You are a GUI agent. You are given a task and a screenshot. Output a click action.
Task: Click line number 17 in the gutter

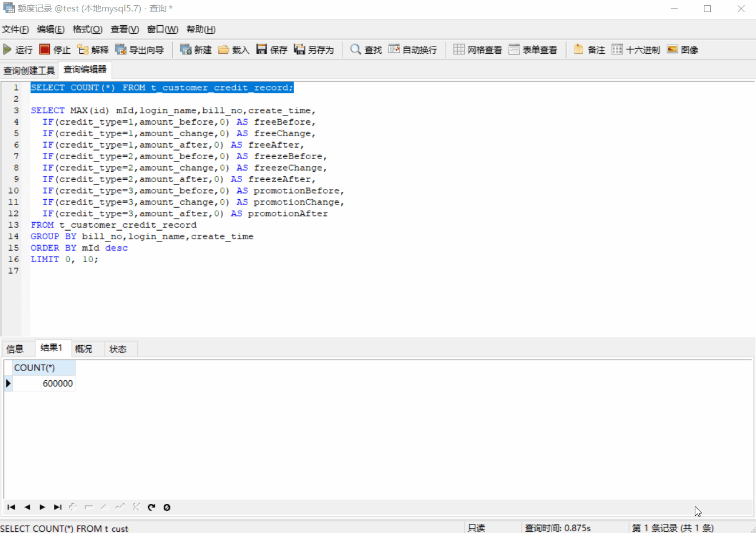point(14,271)
